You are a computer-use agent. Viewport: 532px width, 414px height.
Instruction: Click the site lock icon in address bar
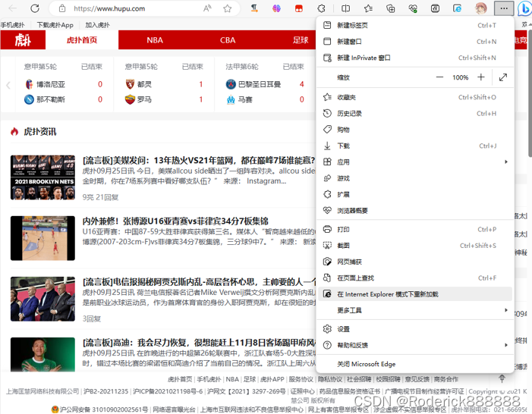coord(62,8)
